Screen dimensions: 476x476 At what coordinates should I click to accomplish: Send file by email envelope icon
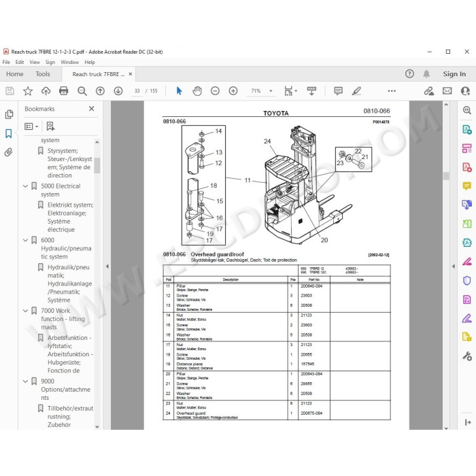[x=447, y=90]
